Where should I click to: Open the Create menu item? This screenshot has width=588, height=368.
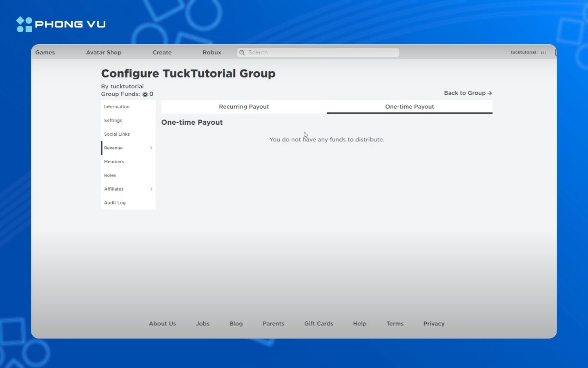[162, 53]
